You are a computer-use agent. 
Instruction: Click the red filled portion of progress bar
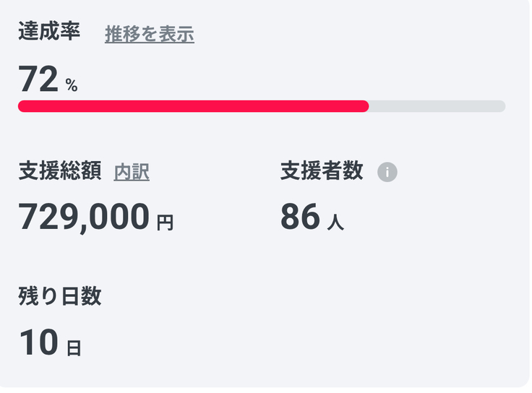tap(193, 106)
